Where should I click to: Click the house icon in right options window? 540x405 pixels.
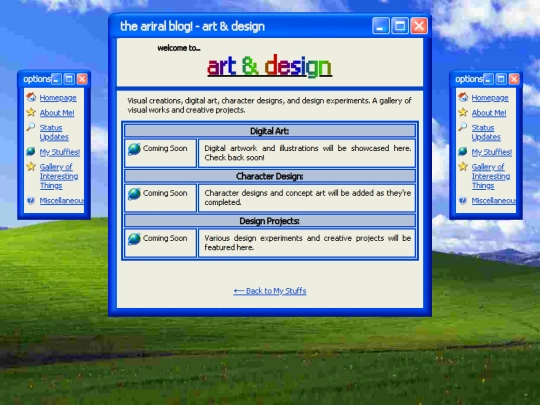click(463, 97)
